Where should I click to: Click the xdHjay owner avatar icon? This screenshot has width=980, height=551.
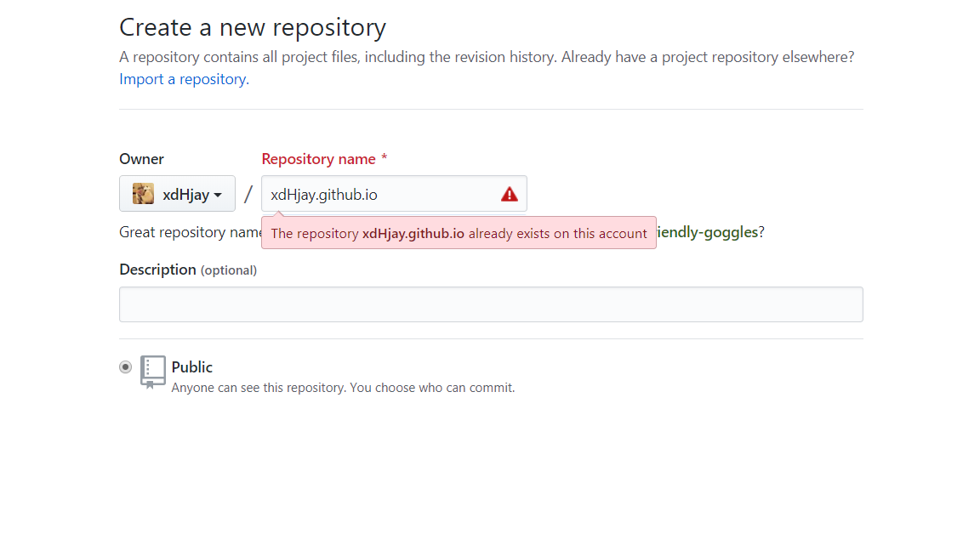[x=143, y=194]
